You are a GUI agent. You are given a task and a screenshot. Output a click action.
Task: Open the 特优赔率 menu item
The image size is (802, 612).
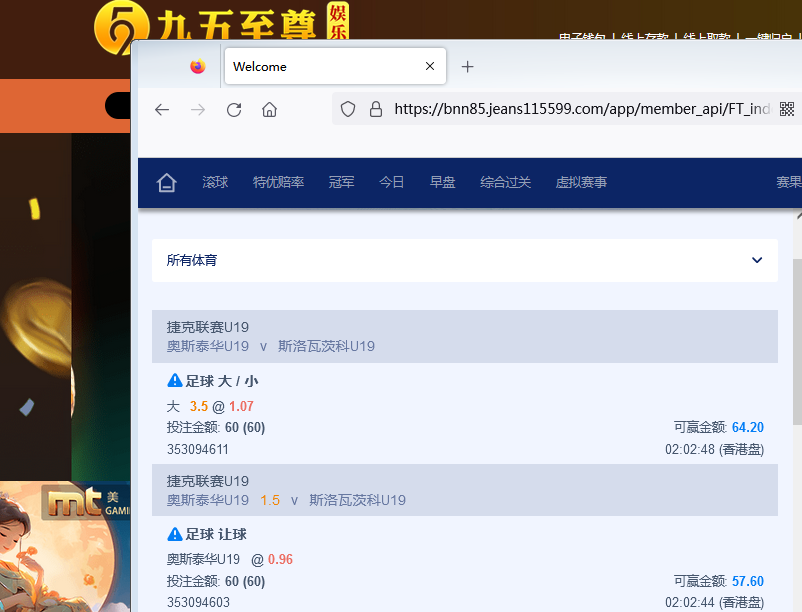[x=278, y=183]
